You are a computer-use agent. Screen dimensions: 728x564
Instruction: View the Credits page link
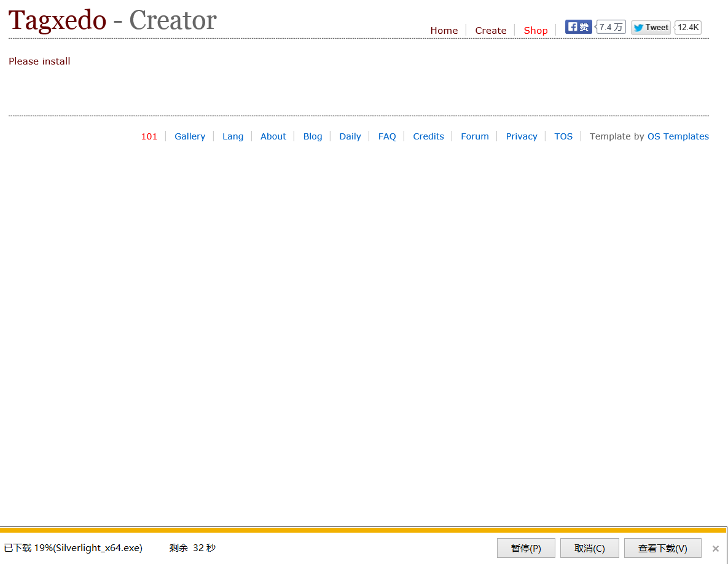428,136
